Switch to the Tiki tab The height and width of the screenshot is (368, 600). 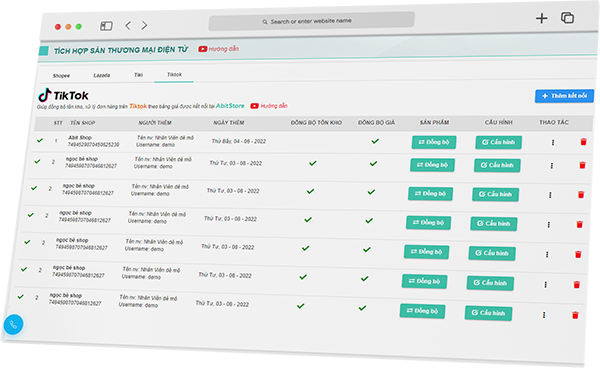click(x=139, y=75)
